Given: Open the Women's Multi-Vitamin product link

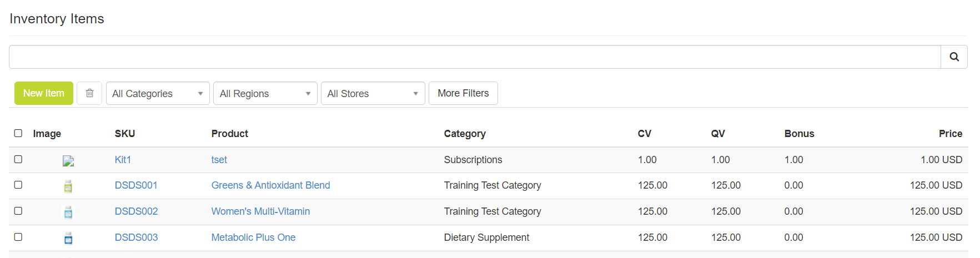Looking at the screenshot, I should click(x=260, y=211).
